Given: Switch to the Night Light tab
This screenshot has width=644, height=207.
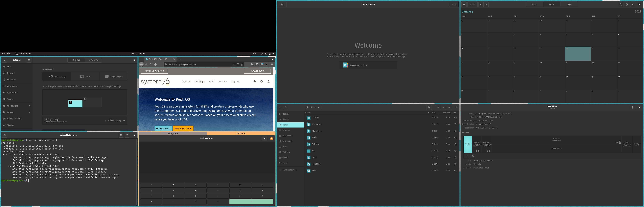Looking at the screenshot, I should click(93, 60).
